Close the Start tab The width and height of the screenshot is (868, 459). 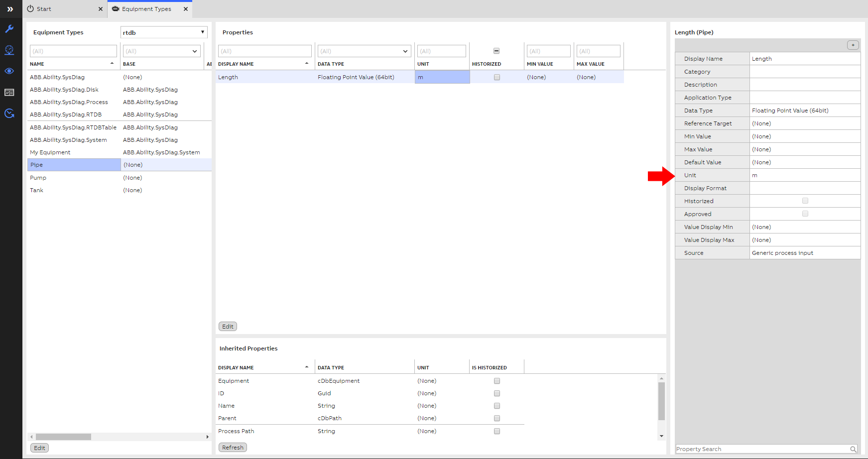[101, 9]
